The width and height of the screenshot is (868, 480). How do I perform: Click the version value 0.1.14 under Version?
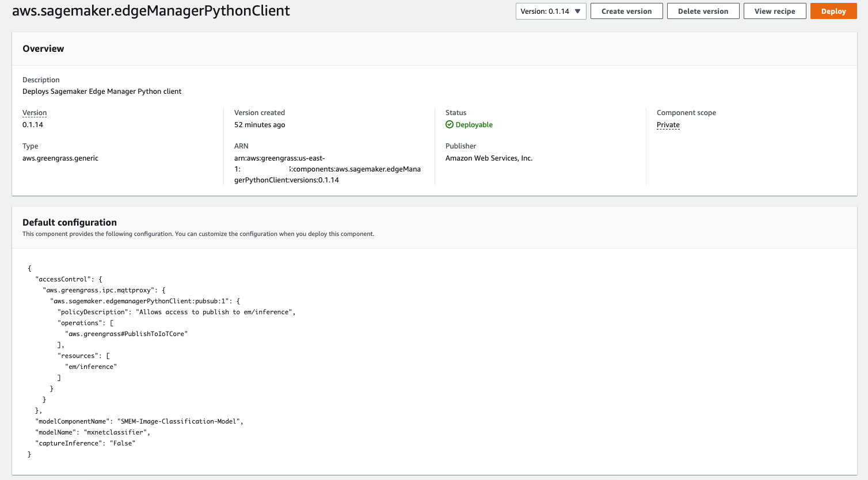pos(33,125)
